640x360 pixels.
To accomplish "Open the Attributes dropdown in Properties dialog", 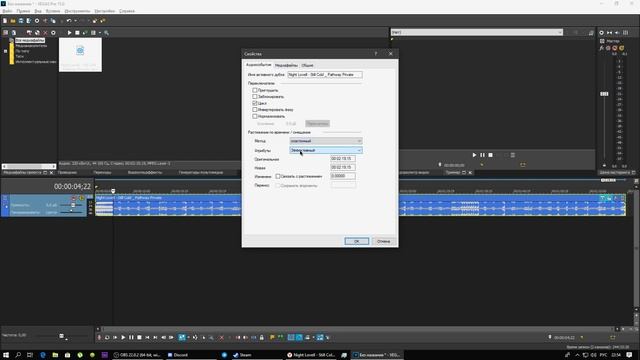I will tap(326, 150).
